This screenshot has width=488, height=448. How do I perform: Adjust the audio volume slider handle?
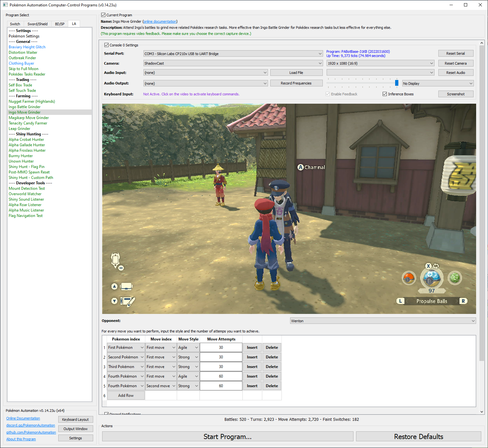[396, 83]
